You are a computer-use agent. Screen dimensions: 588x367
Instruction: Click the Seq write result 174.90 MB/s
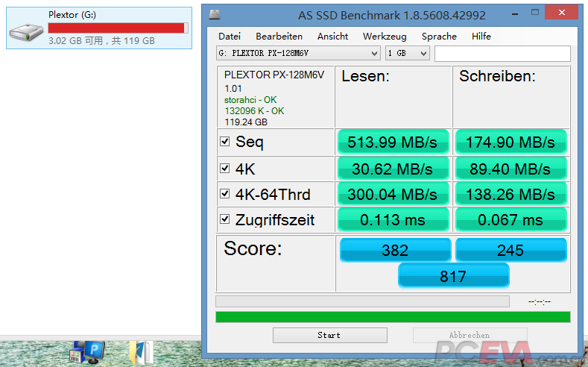510,142
